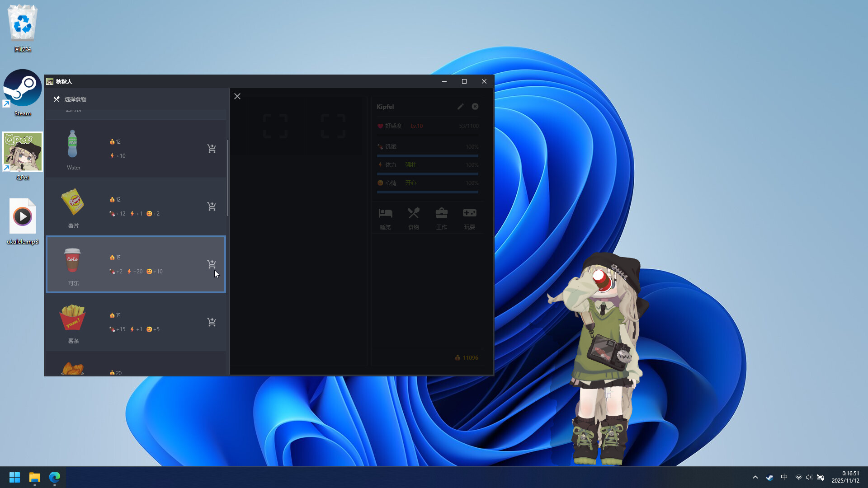Open Steam from the desktop
The image size is (868, 488).
pyautogui.click(x=22, y=88)
